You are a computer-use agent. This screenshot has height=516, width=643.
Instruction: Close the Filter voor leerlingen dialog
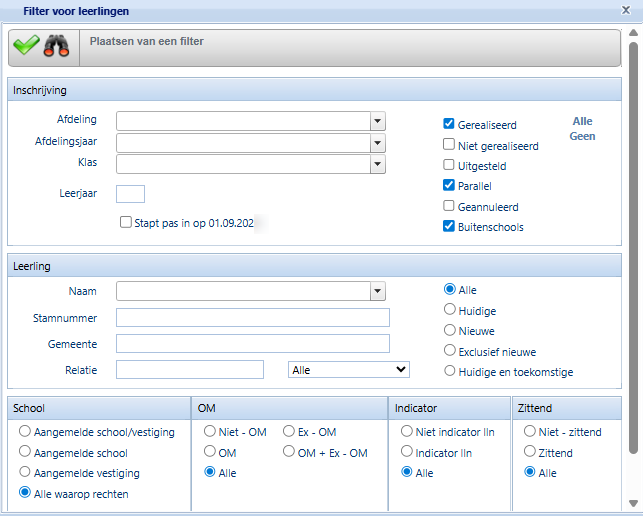pyautogui.click(x=626, y=10)
